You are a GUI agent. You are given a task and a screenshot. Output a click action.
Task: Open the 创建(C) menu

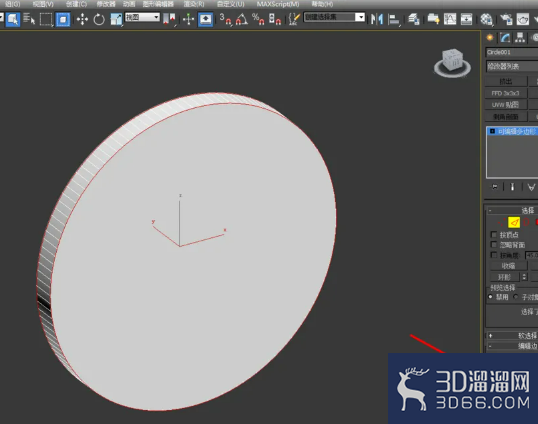click(76, 4)
